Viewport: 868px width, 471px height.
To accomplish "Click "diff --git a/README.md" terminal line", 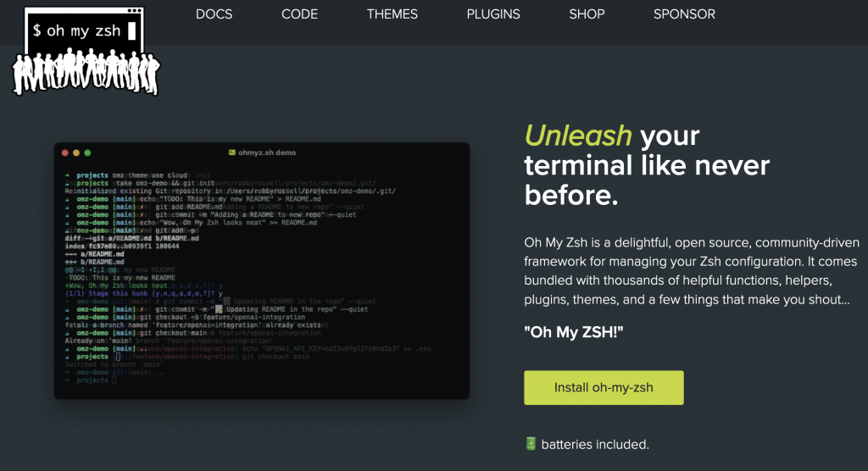I will 131,239.
